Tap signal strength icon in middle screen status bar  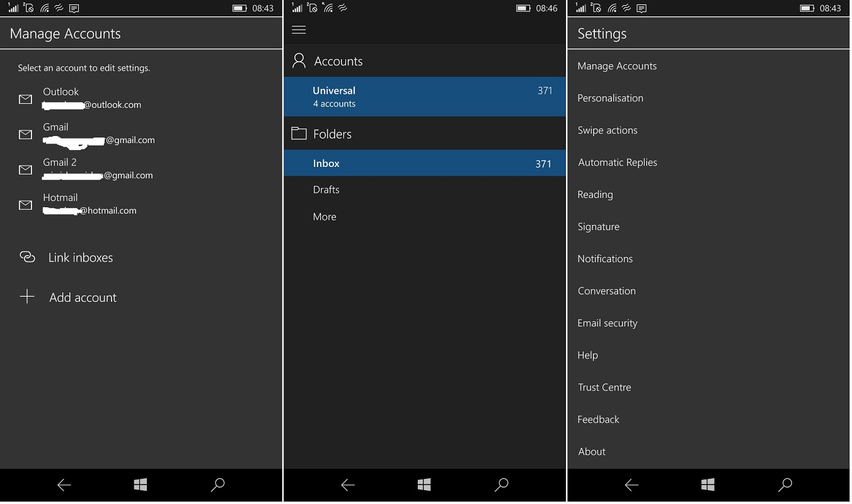point(297,8)
